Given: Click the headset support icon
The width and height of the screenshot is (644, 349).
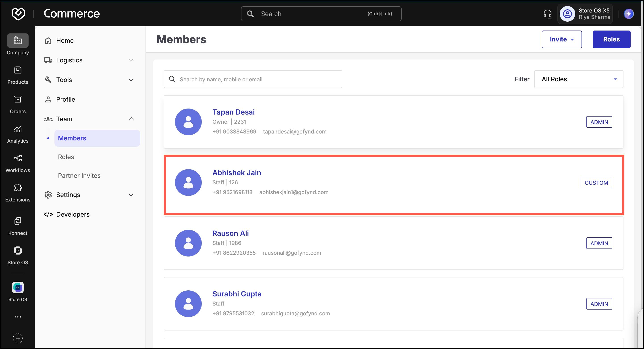Looking at the screenshot, I should pyautogui.click(x=548, y=14).
